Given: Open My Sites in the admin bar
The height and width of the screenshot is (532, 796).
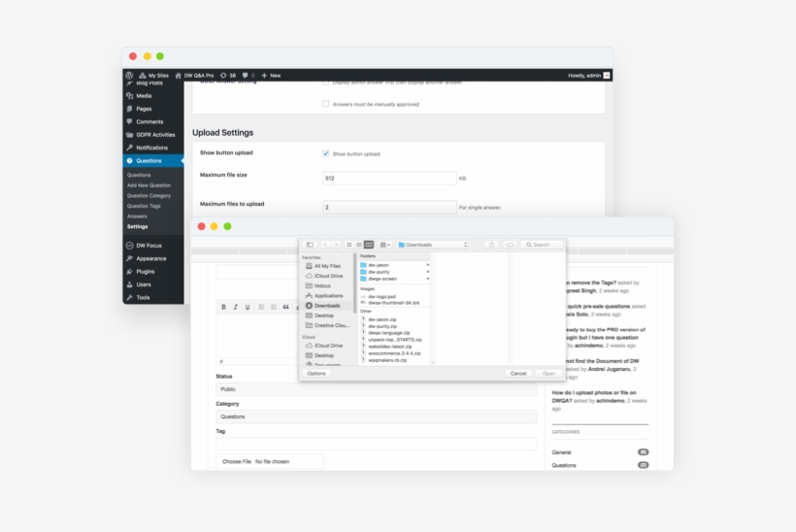Looking at the screenshot, I should 153,75.
